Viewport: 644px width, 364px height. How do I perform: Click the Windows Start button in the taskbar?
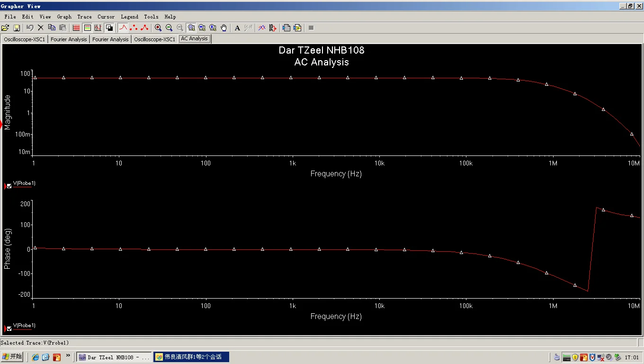(12, 357)
